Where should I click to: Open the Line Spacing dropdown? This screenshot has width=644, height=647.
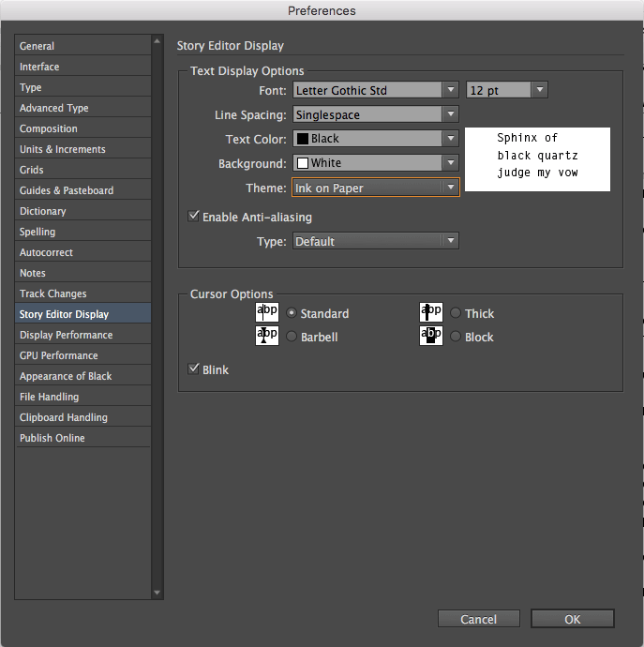376,114
